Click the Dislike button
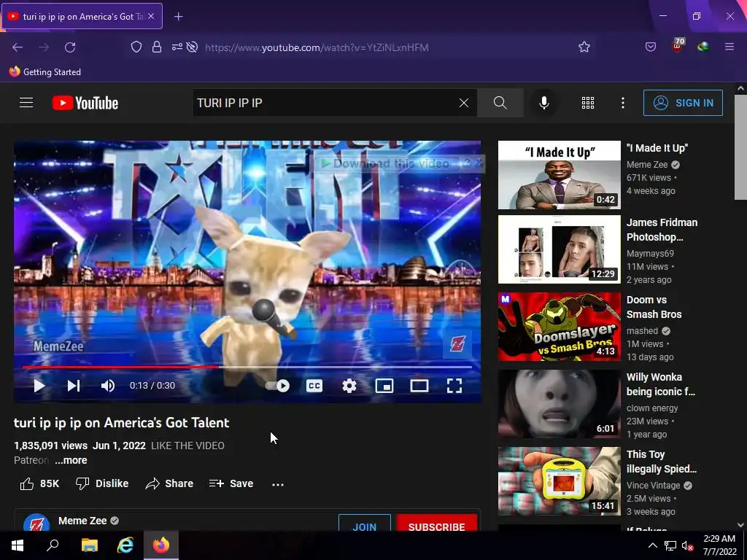This screenshot has width=747, height=560. [x=102, y=484]
